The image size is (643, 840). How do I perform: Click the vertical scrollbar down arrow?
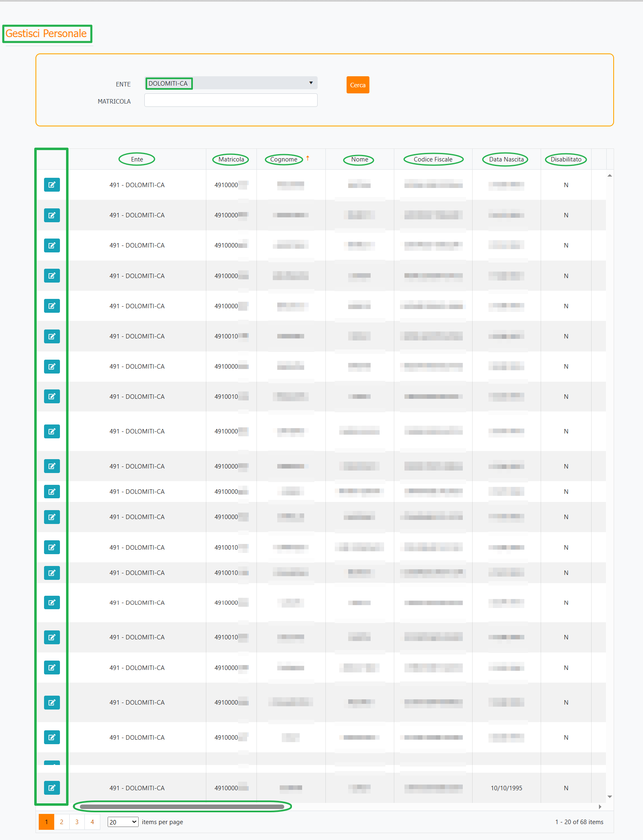pos(610,796)
